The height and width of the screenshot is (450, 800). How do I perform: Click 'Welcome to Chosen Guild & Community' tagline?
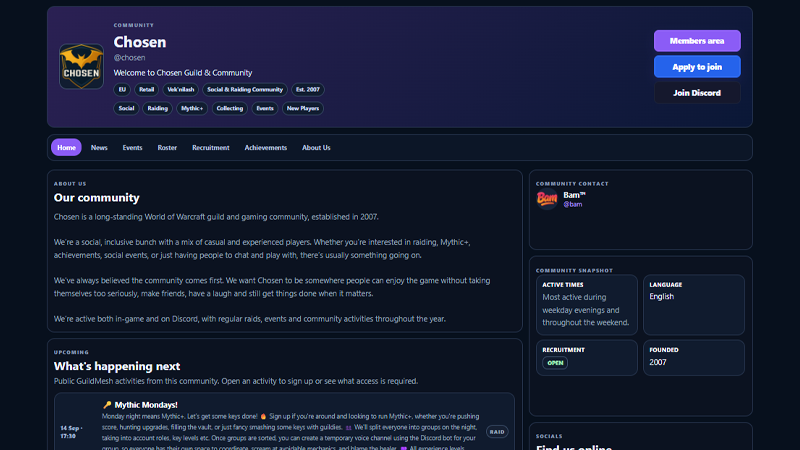183,72
